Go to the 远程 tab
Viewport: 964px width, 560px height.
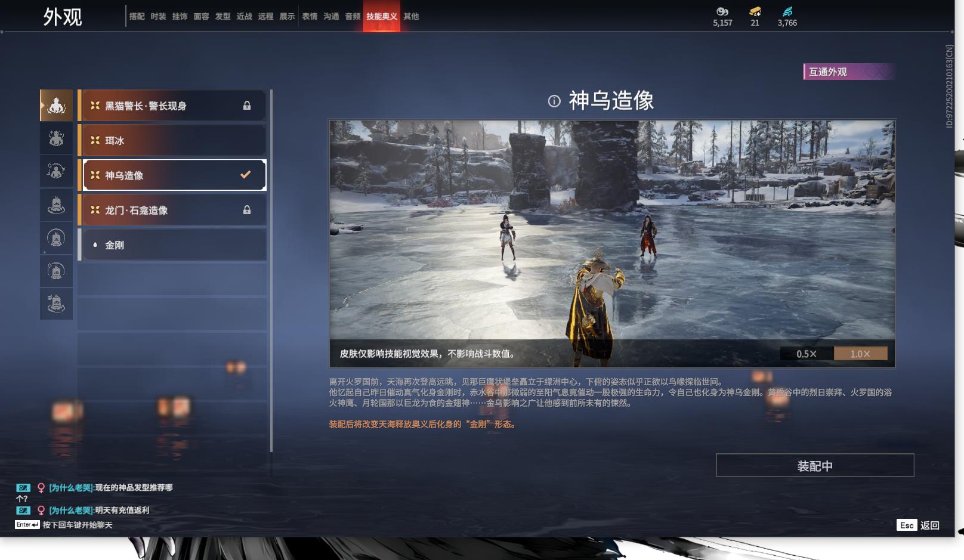point(266,17)
